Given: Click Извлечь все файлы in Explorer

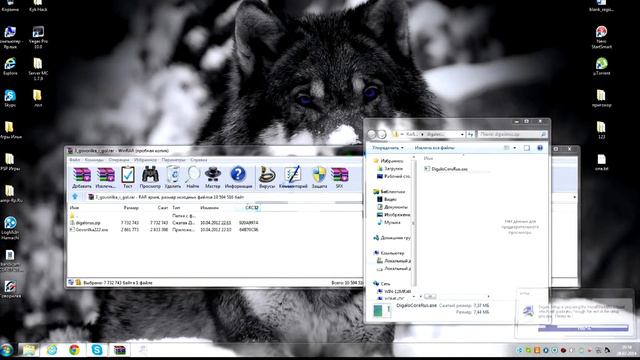Looking at the screenshot, I should pyautogui.click(x=435, y=148).
